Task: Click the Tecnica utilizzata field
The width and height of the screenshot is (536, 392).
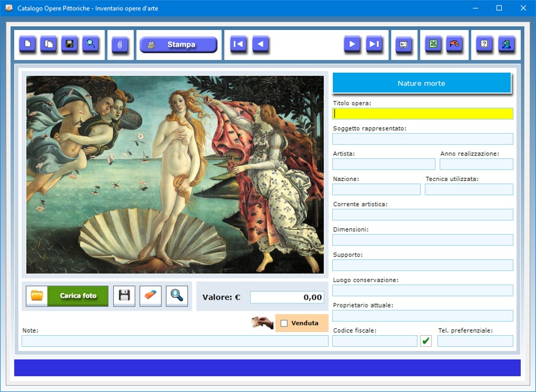Action: pos(469,190)
